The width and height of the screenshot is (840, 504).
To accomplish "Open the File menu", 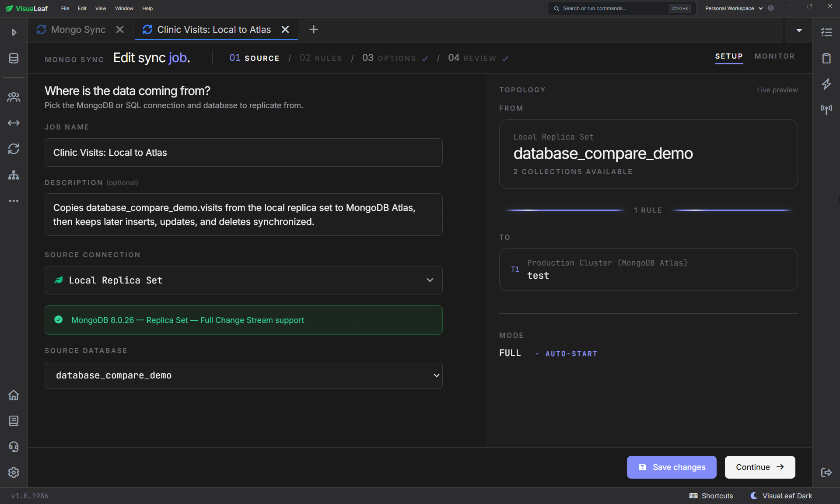I will [x=65, y=8].
